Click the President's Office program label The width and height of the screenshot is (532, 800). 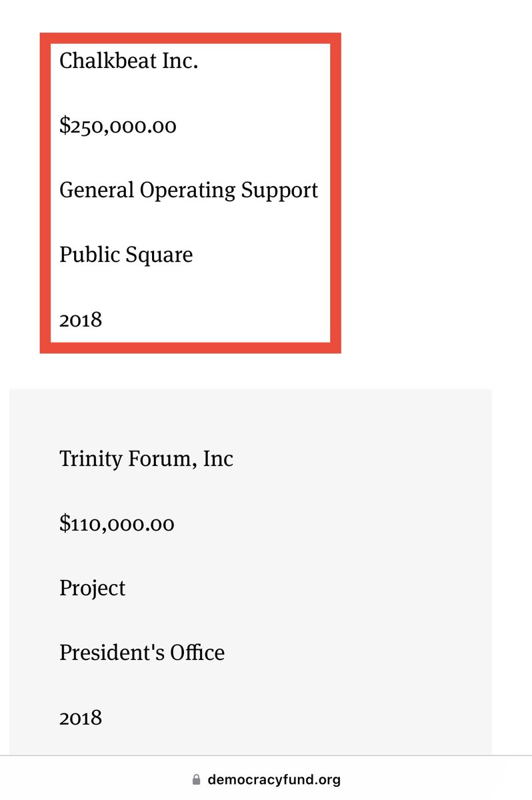(141, 652)
